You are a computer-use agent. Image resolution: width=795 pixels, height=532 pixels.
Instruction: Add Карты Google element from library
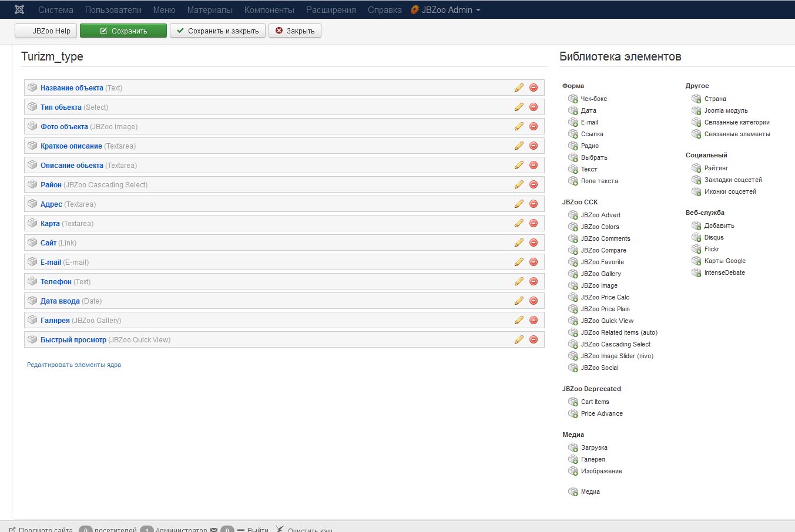724,261
